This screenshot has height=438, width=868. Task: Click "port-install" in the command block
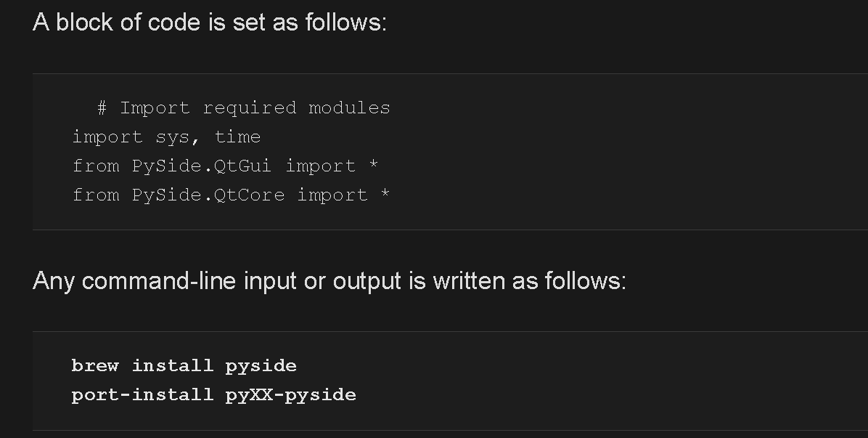pyautogui.click(x=142, y=395)
